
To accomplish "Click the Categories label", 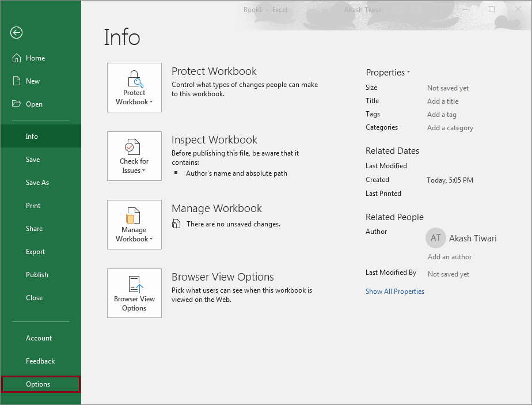I will pos(382,127).
